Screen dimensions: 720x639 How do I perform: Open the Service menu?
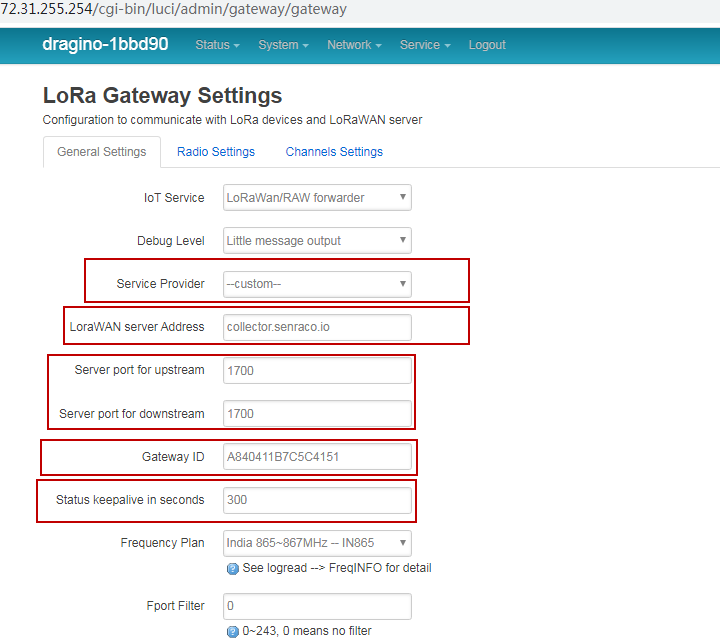[x=425, y=45]
